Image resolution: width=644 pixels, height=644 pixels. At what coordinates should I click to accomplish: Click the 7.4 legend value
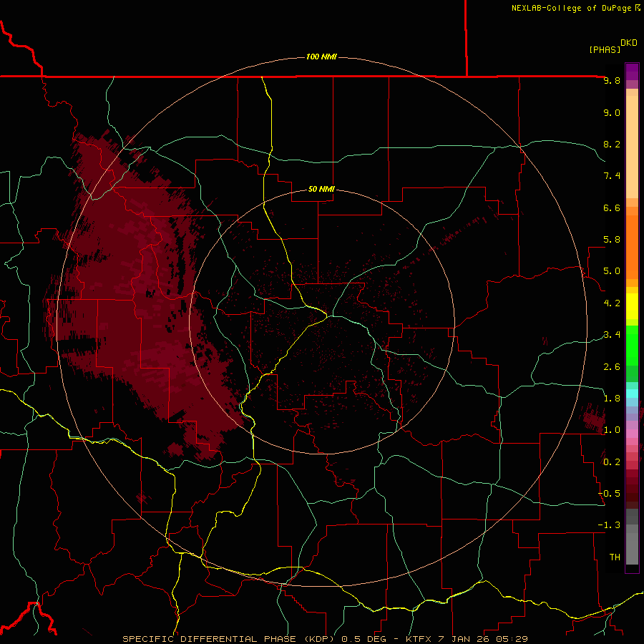click(612, 176)
